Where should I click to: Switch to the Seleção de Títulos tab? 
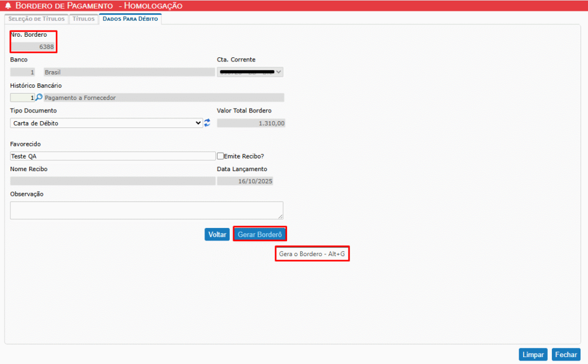36,18
